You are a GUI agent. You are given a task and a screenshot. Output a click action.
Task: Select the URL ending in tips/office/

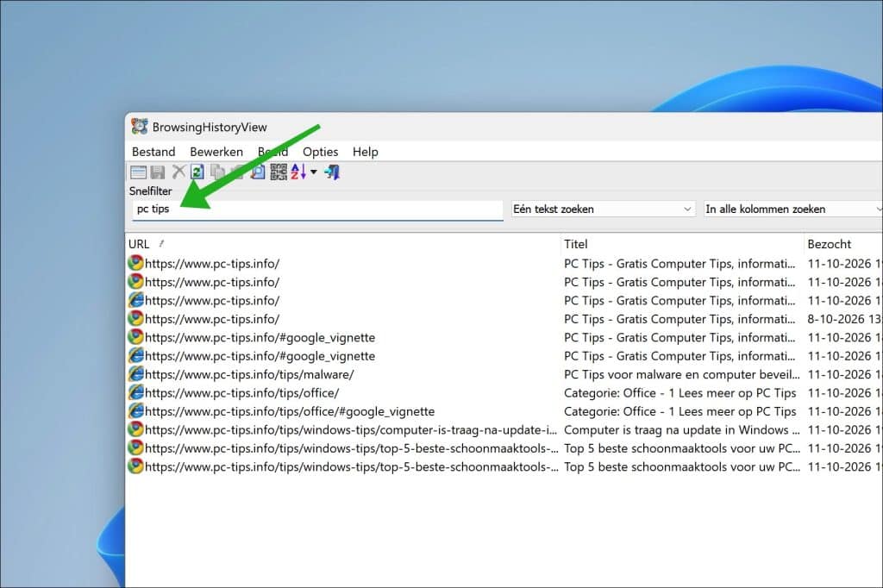pos(242,393)
